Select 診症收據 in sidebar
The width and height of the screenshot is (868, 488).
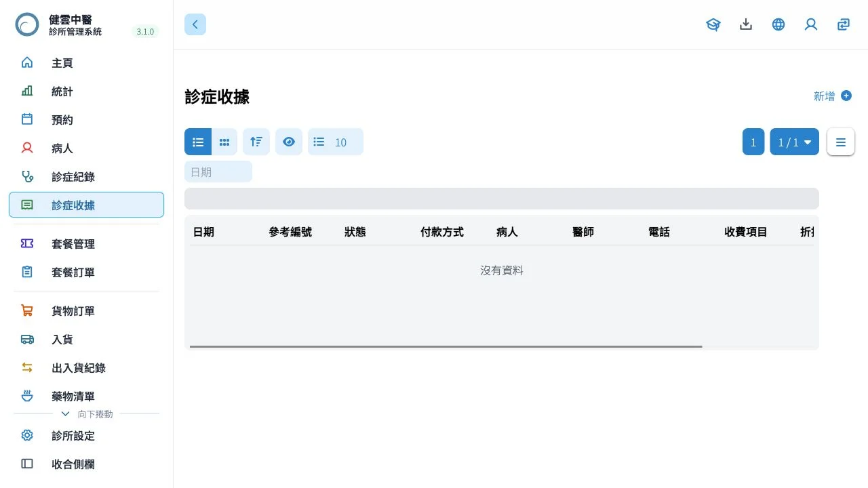86,205
